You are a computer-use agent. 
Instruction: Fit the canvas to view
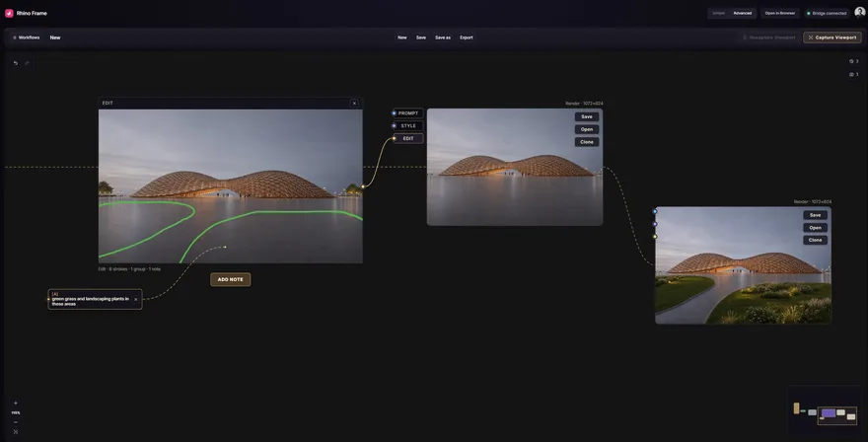16,432
